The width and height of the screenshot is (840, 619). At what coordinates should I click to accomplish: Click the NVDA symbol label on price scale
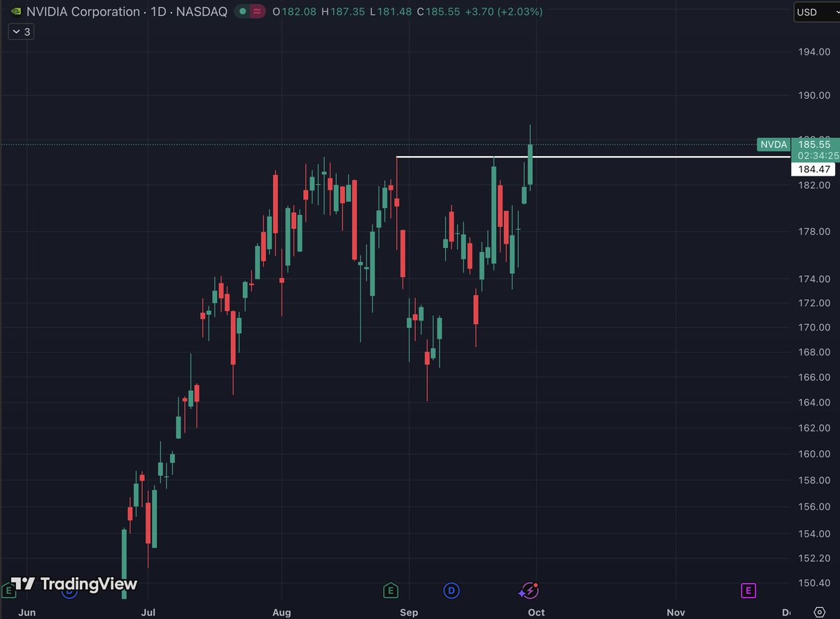tap(774, 145)
